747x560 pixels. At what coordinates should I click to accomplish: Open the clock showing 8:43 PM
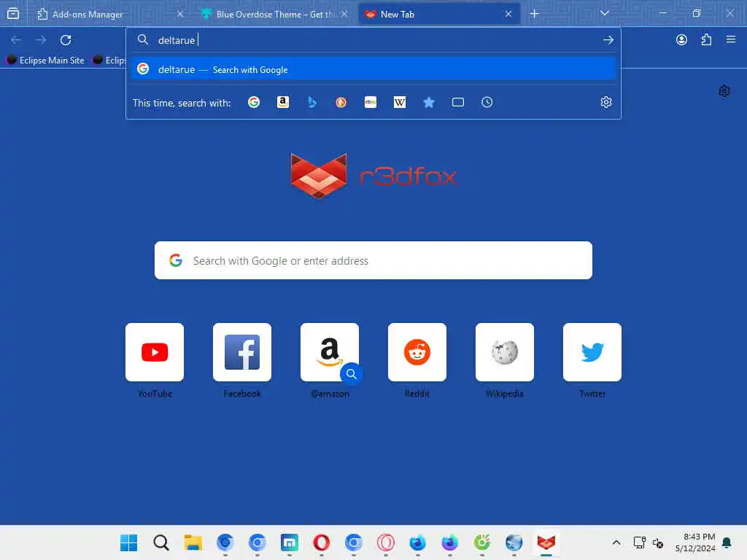[695, 542]
